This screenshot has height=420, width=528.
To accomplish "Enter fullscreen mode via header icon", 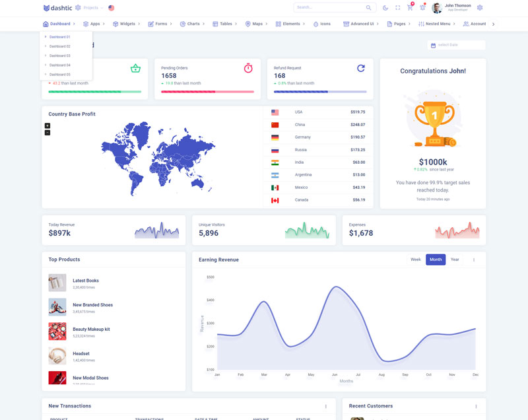I will tap(397, 8).
